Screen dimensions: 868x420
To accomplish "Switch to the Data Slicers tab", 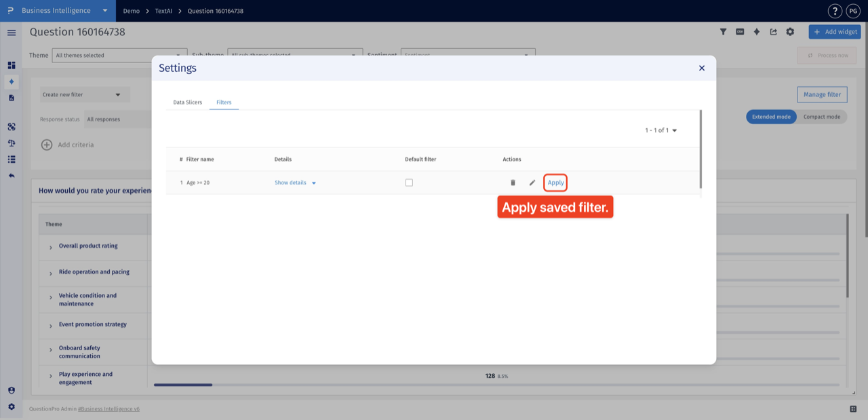I will pos(187,102).
